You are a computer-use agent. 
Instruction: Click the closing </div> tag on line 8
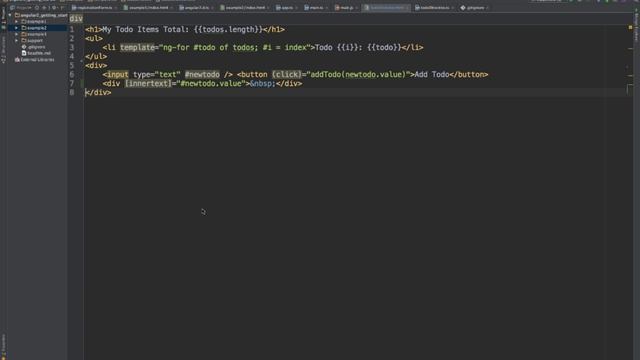98,92
